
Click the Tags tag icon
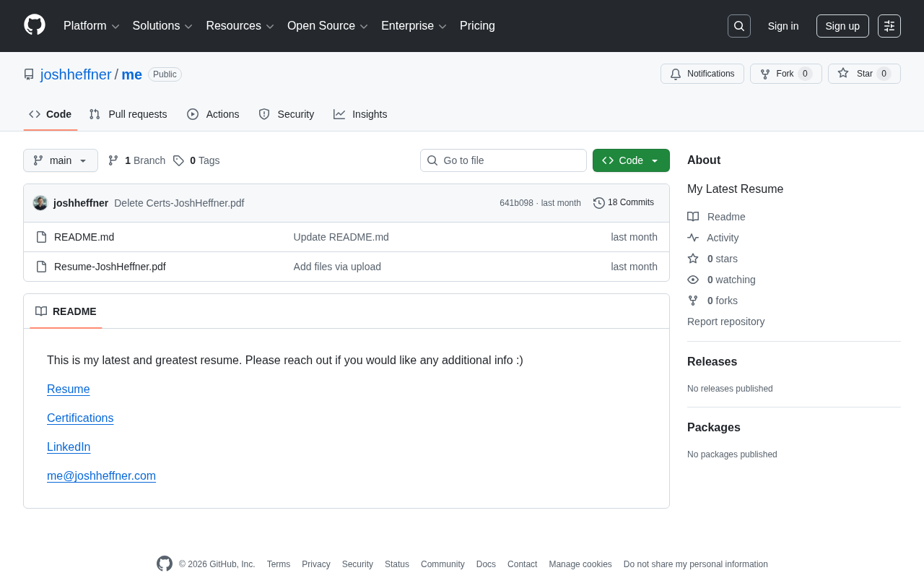pyautogui.click(x=178, y=160)
